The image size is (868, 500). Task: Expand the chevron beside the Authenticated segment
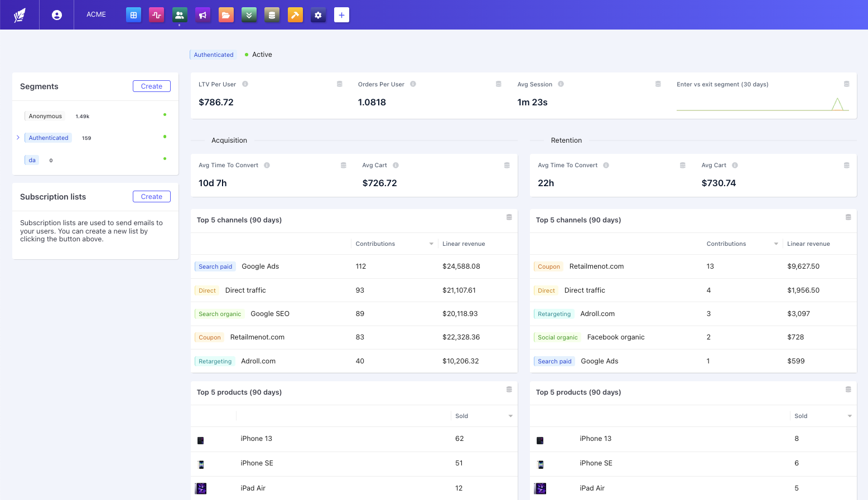[18, 137]
